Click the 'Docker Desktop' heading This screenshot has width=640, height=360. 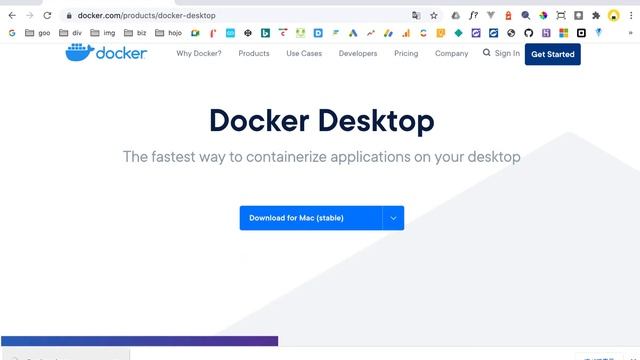pyautogui.click(x=322, y=121)
